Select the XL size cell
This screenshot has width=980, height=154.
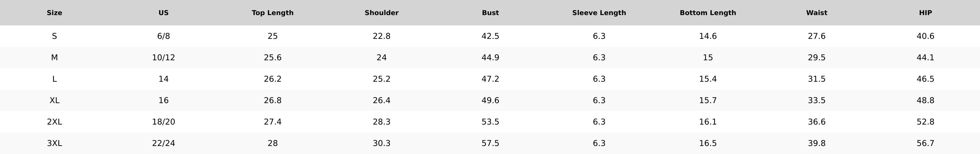tap(54, 100)
